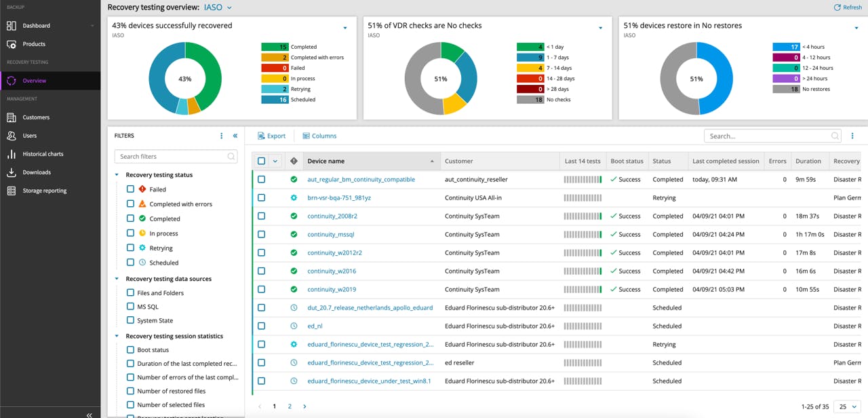
Task: Check the Failed status filter checkbox
Action: tap(131, 189)
